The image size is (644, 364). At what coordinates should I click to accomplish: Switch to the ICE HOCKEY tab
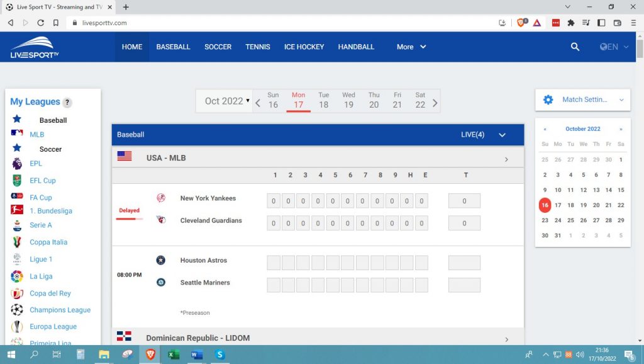(304, 47)
